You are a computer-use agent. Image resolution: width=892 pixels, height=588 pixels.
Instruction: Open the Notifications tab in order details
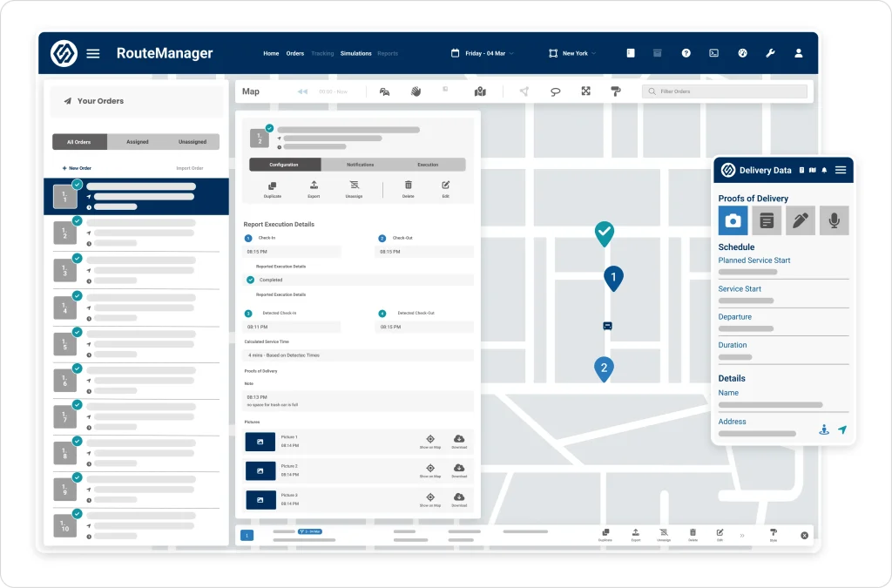click(x=358, y=163)
